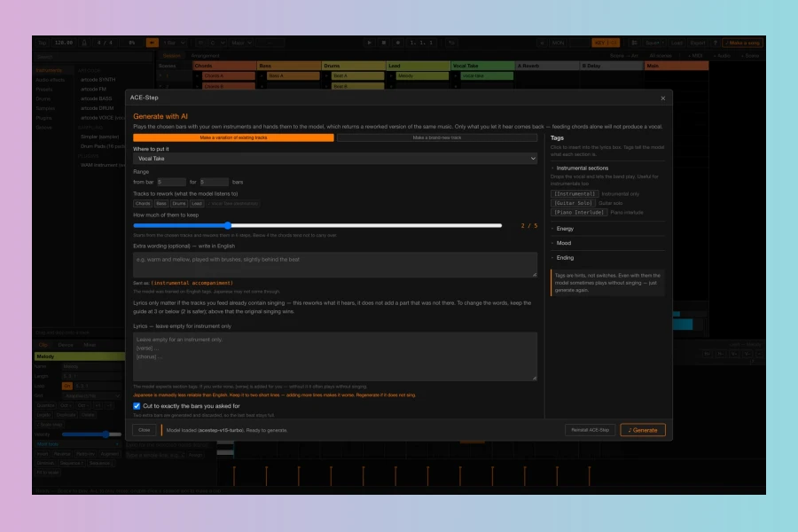
Task: Toggle the Chords track chip
Action: point(143,204)
